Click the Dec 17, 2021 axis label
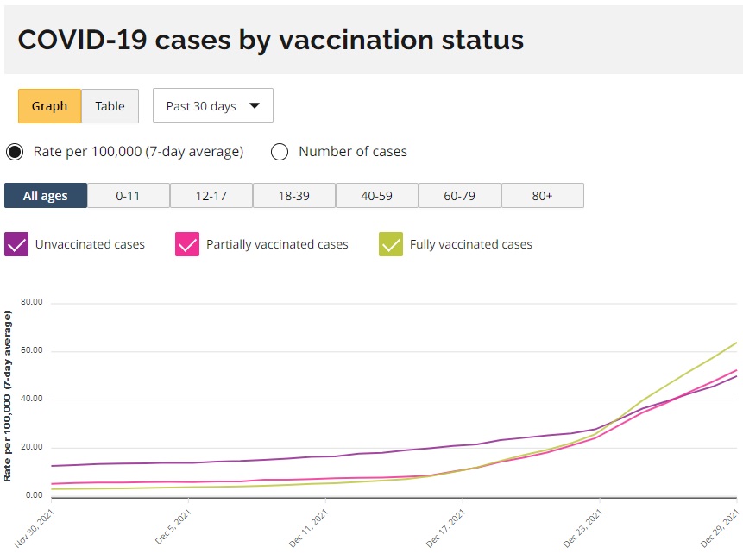The width and height of the screenshot is (743, 560). coord(445,529)
